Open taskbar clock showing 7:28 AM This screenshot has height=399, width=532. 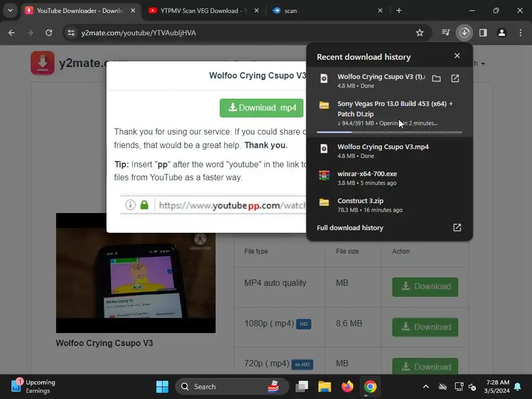coord(497,387)
